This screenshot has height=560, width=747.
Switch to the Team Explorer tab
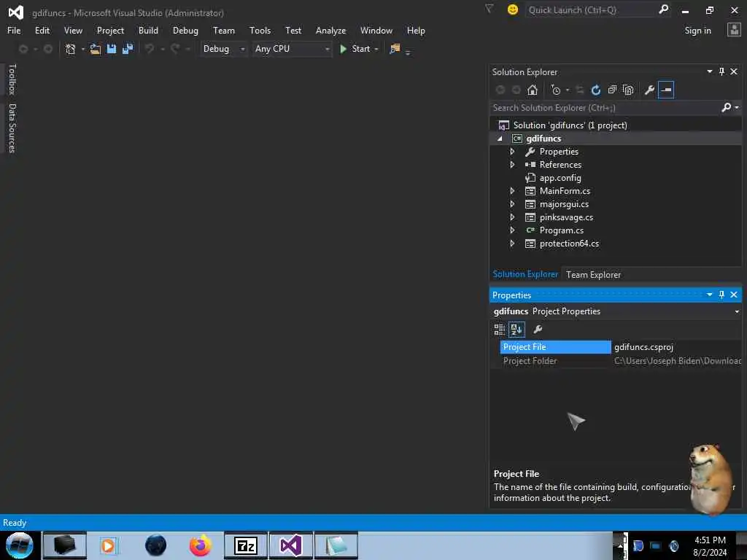click(593, 275)
